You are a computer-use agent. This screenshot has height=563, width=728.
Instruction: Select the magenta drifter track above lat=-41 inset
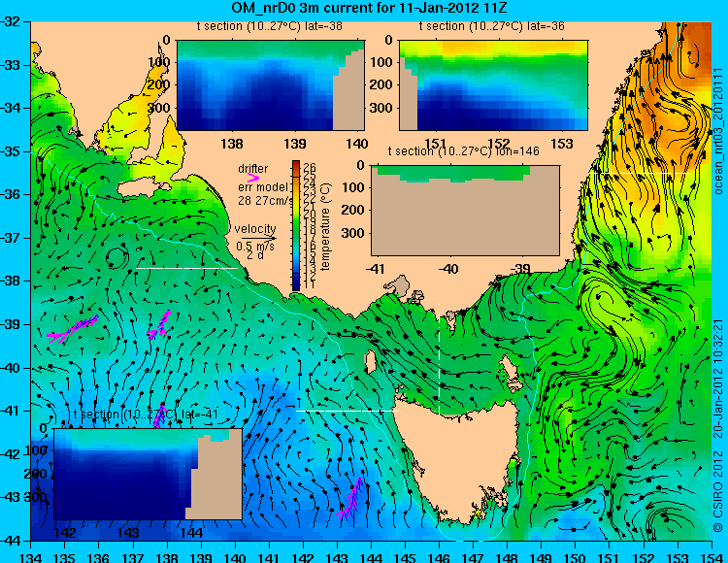tap(159, 415)
